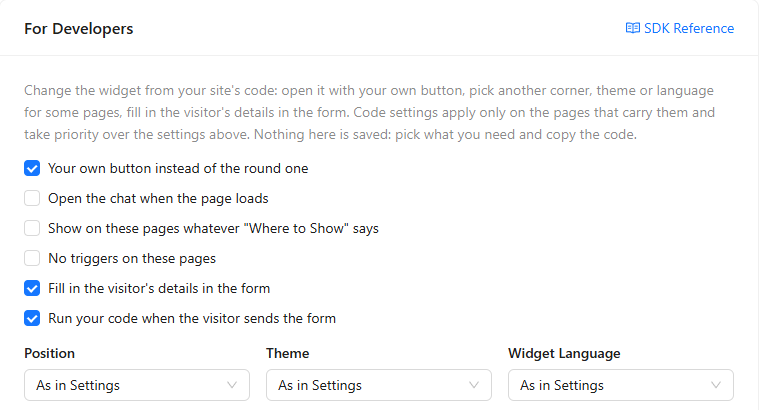Click the Position field label

coord(49,353)
